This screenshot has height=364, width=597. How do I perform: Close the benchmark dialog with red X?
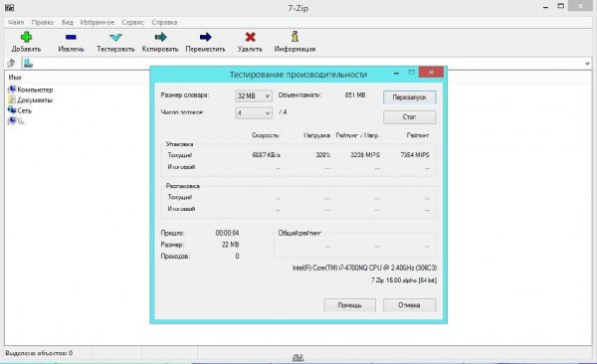point(431,72)
